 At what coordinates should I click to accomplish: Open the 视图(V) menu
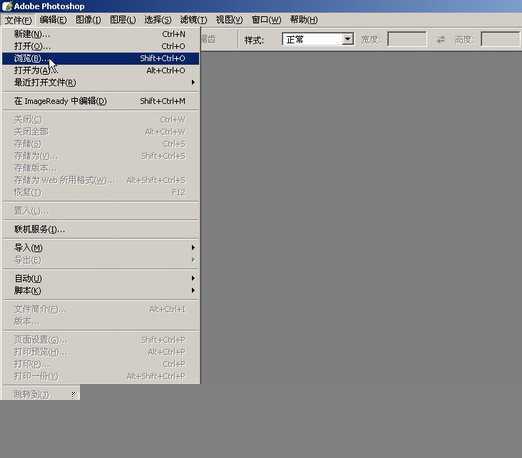point(229,20)
